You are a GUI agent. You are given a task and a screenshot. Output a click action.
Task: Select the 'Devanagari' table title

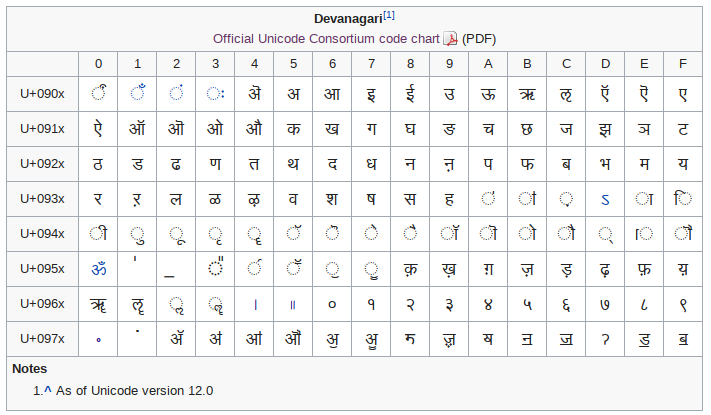tap(348, 19)
